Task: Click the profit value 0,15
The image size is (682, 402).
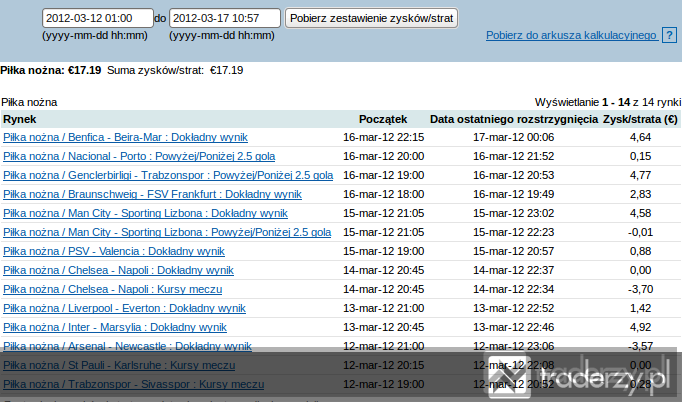Action: (x=640, y=157)
